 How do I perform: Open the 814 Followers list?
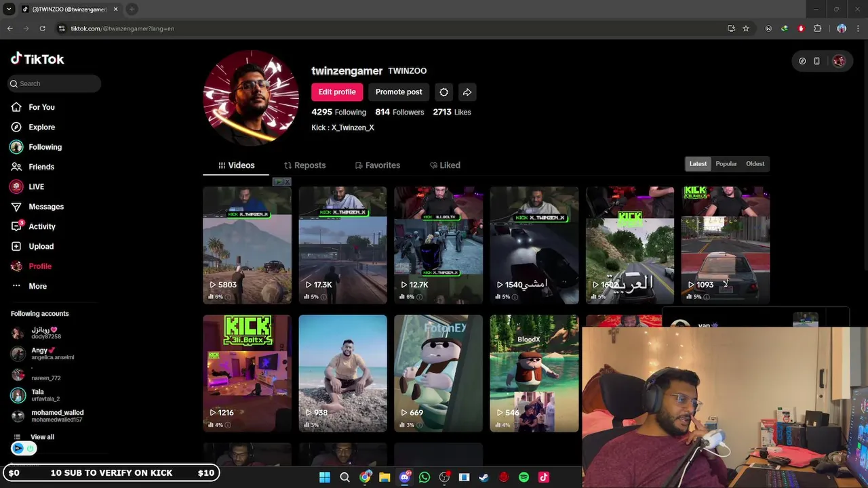399,113
